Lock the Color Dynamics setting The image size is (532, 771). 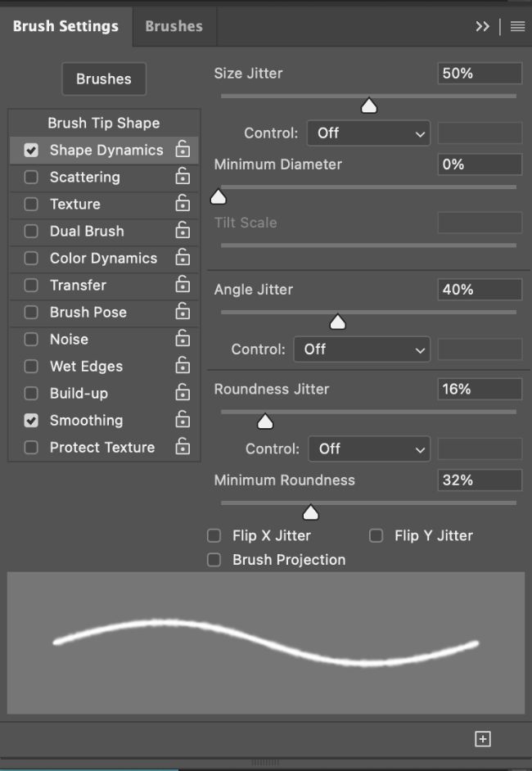tap(183, 258)
